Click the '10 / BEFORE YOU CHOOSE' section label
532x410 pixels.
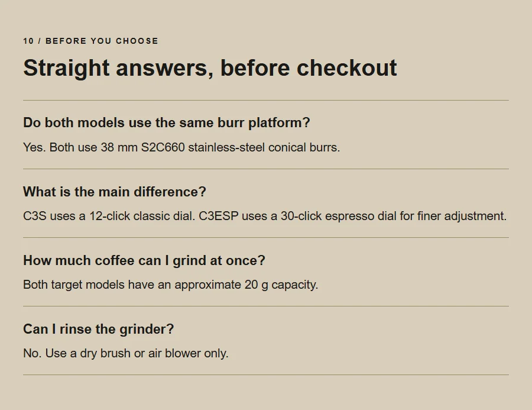pyautogui.click(x=90, y=41)
